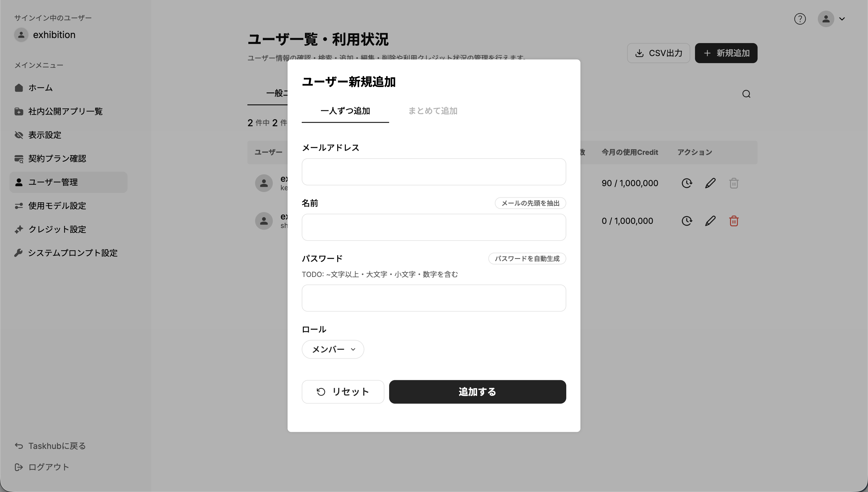The width and height of the screenshot is (868, 492).
Task: Click the 追加する button
Action: point(477,392)
